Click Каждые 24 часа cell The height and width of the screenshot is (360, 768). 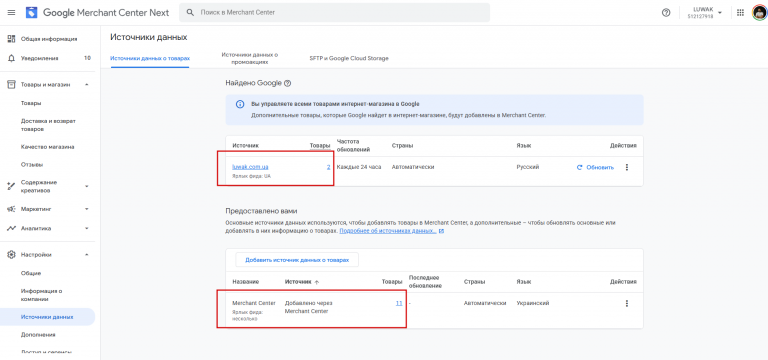coord(359,167)
